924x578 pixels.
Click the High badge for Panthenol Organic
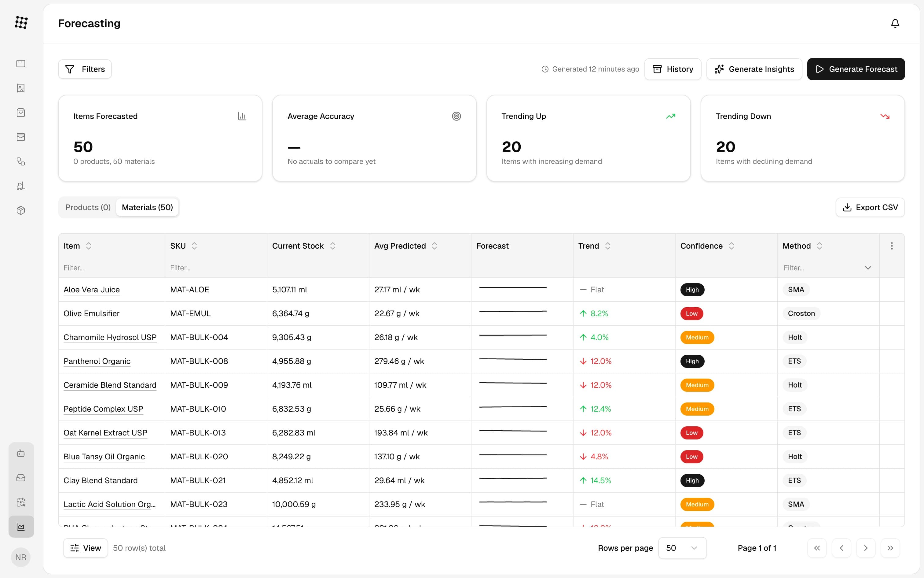coord(692,361)
